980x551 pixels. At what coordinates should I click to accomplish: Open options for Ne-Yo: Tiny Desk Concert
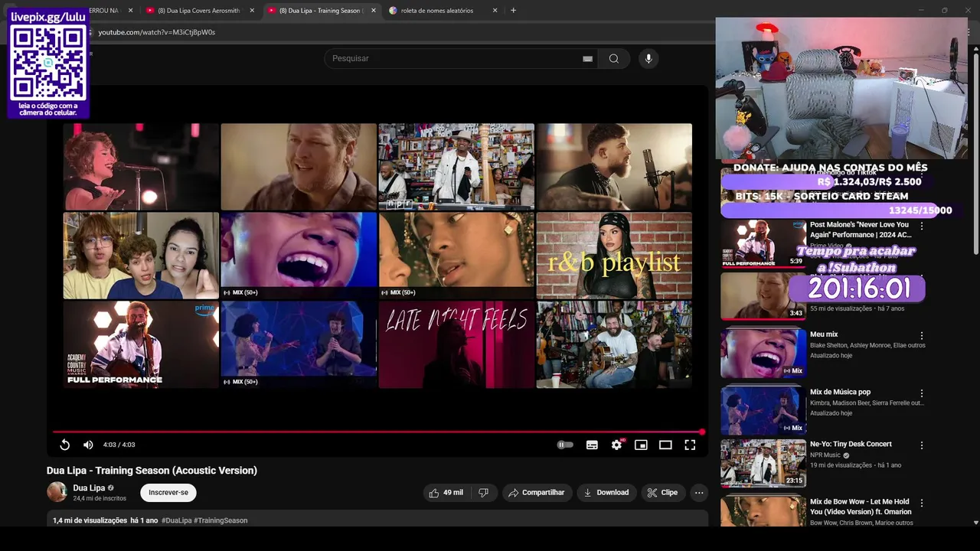click(922, 445)
